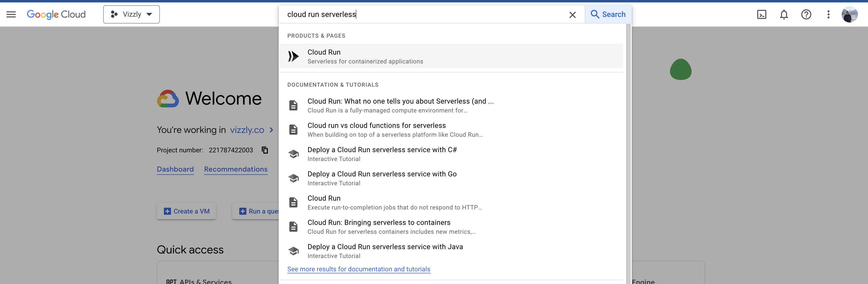Viewport: 868px width, 284px height.
Task: Click document icon beside 'Execute run-to-completion jobs'
Action: point(293,202)
